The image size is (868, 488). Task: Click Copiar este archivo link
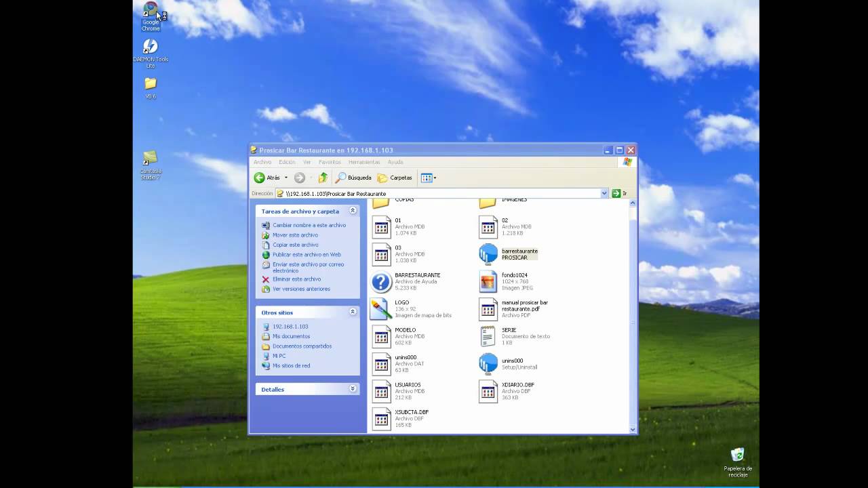tap(295, 245)
